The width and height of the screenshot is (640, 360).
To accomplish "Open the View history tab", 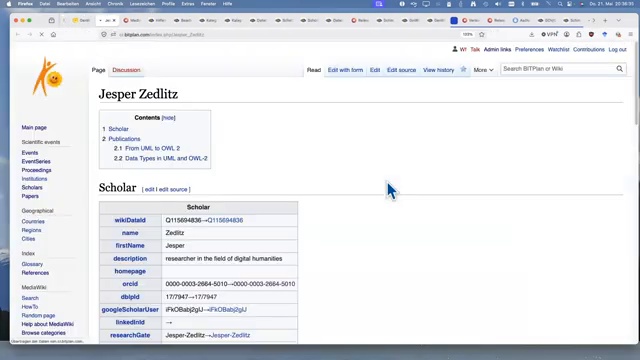I will 438,70.
